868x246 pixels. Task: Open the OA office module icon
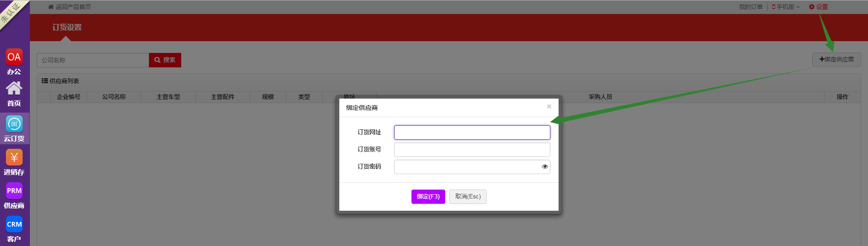(x=14, y=57)
